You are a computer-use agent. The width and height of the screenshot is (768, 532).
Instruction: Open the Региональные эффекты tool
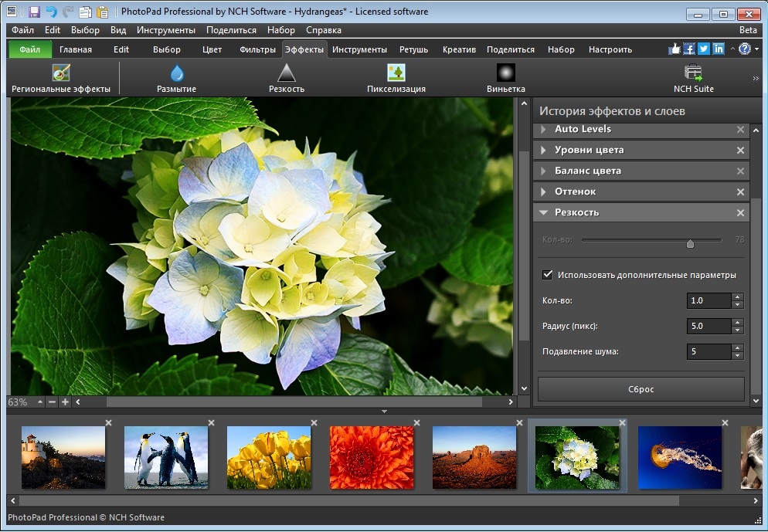[61, 78]
